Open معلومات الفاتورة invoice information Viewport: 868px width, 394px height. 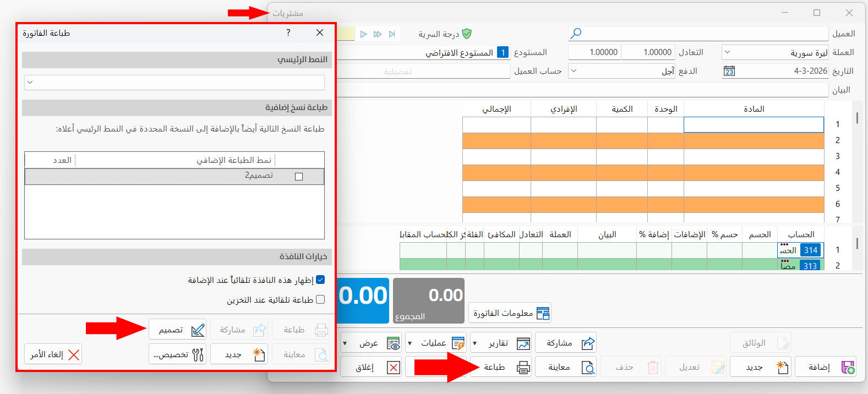(510, 313)
